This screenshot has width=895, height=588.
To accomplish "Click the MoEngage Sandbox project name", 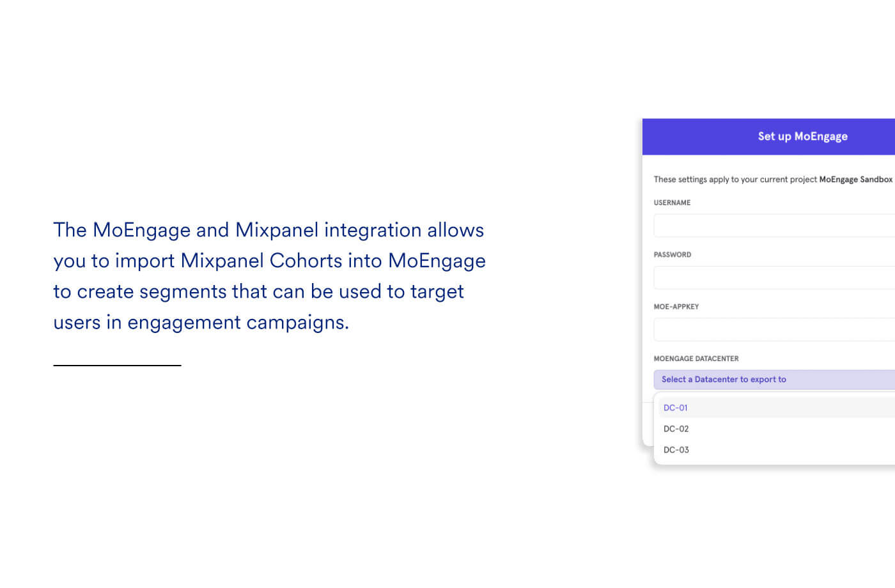I will click(855, 180).
